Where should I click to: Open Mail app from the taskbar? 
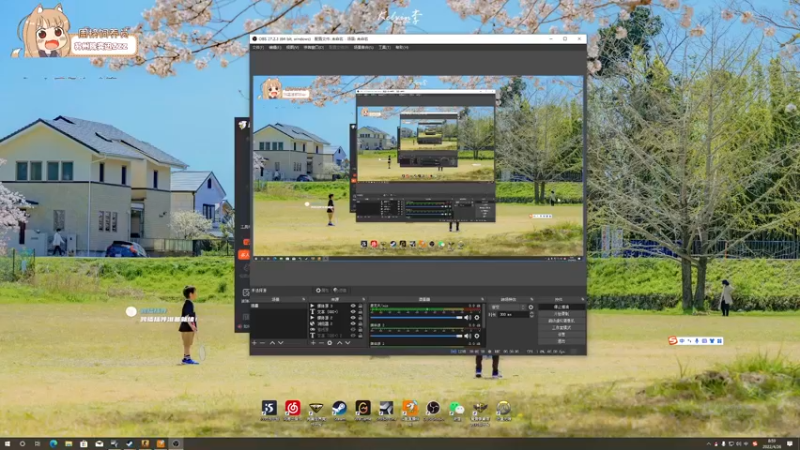pyautogui.click(x=99, y=444)
